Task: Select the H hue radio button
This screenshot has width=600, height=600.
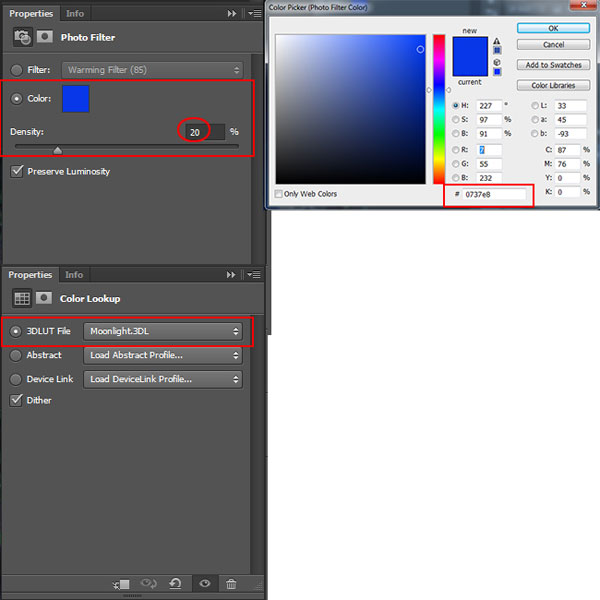Action: 456,105
